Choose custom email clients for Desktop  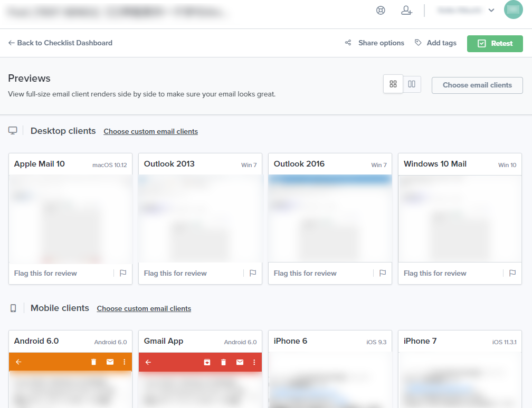(x=150, y=131)
